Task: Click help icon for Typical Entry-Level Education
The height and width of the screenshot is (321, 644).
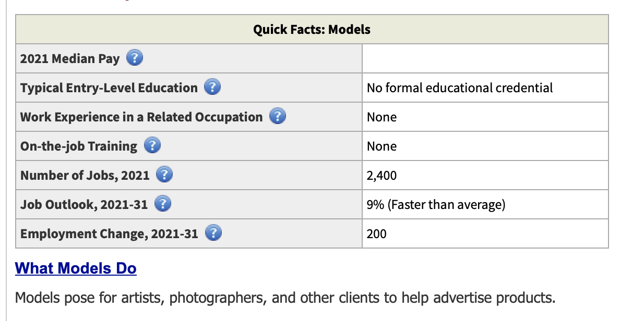Action: tap(212, 88)
